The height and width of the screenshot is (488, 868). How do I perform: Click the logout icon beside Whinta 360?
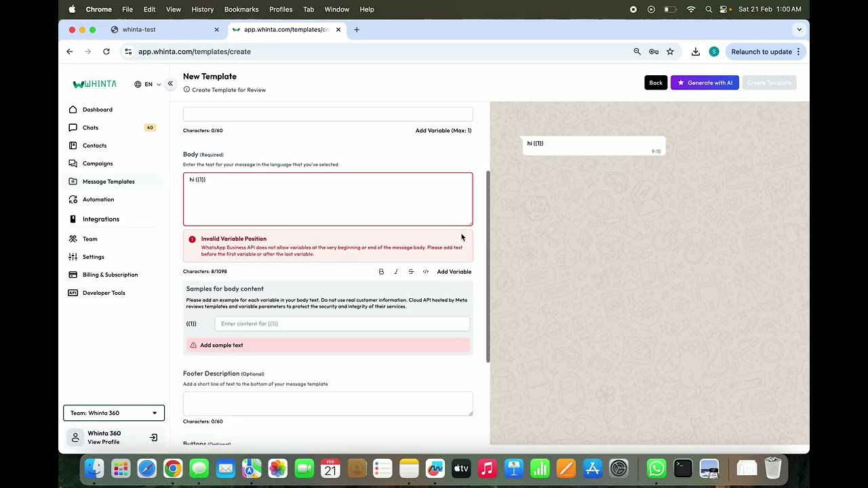153,438
